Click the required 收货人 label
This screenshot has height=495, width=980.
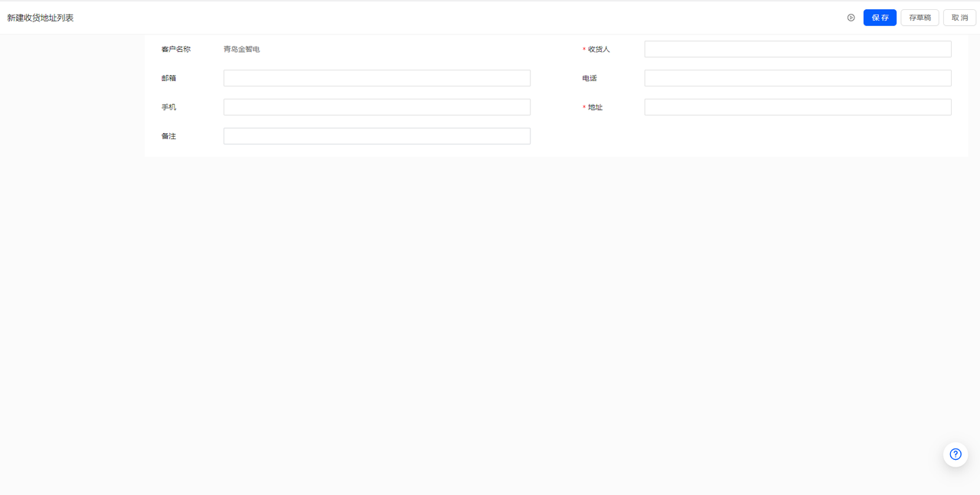pos(596,49)
